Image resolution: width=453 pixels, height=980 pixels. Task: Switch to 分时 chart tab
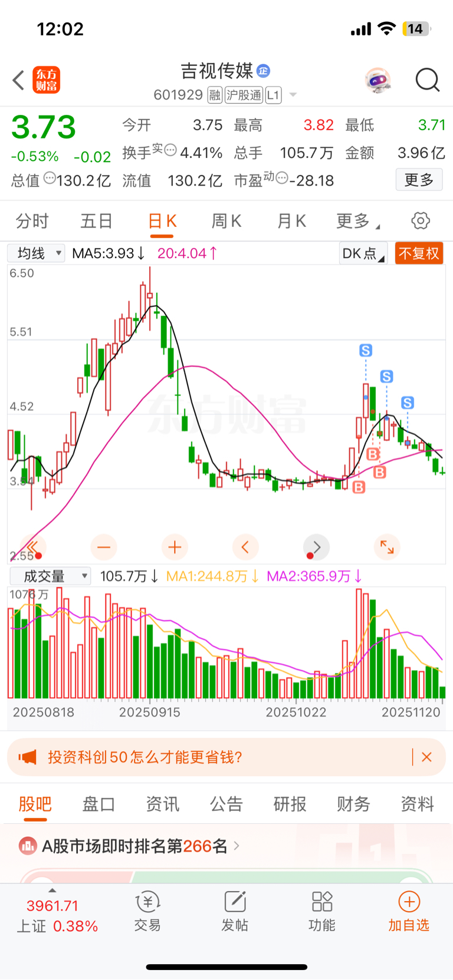click(x=32, y=221)
